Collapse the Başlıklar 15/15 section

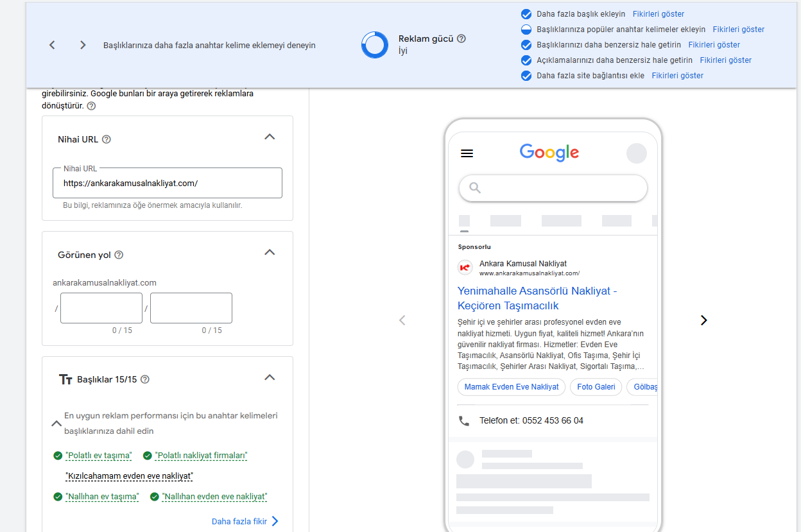(x=270, y=377)
